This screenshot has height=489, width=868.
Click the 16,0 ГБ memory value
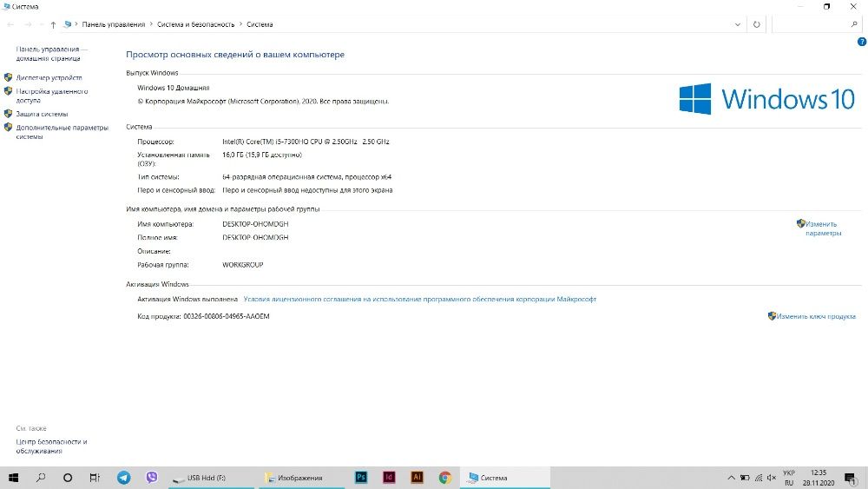(x=262, y=155)
